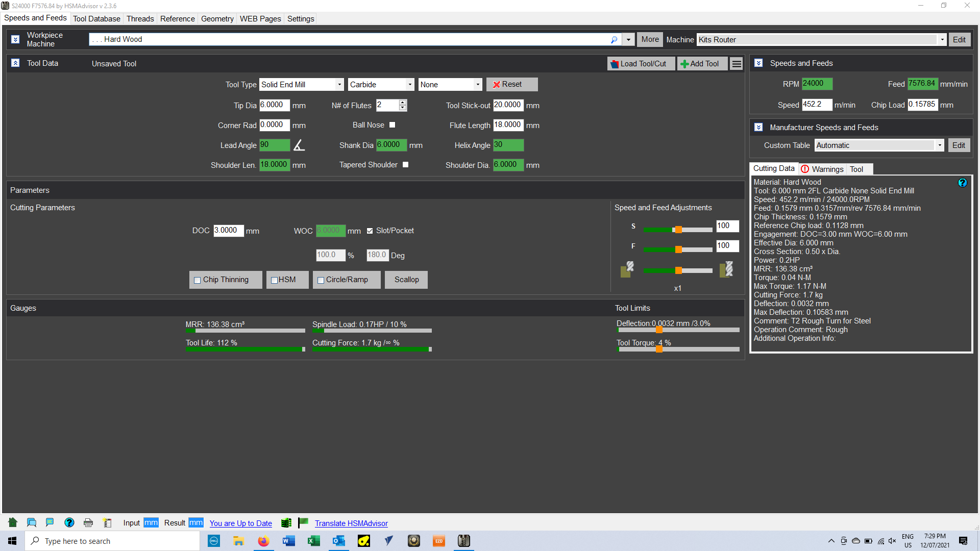This screenshot has height=551, width=980.
Task: Click help icon in Cutting Data panel
Action: coord(962,183)
